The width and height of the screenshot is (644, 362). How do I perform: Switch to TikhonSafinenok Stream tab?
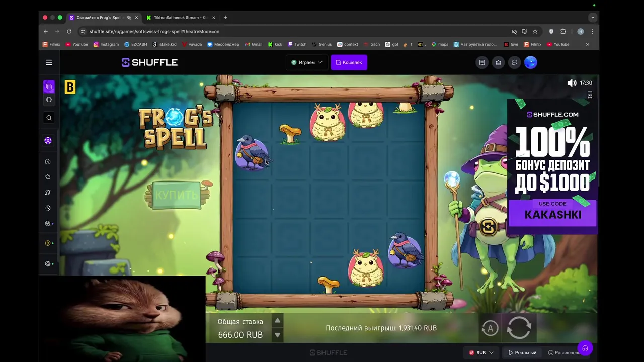click(x=180, y=18)
